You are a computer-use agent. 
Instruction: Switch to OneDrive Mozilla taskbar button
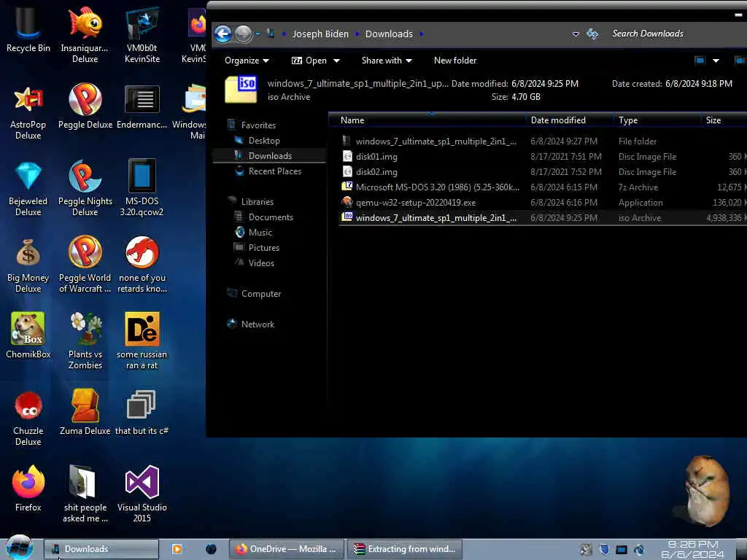tap(287, 549)
